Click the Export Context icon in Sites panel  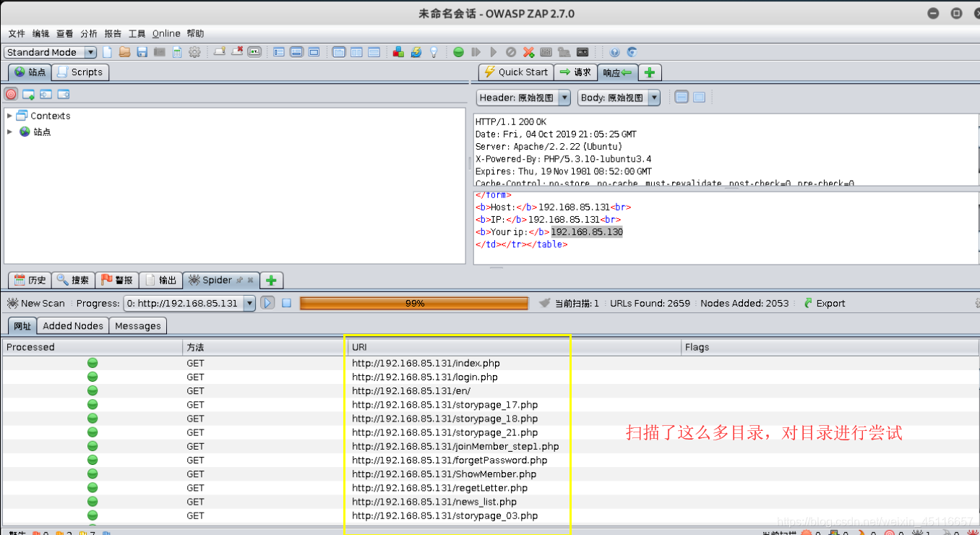(x=64, y=94)
